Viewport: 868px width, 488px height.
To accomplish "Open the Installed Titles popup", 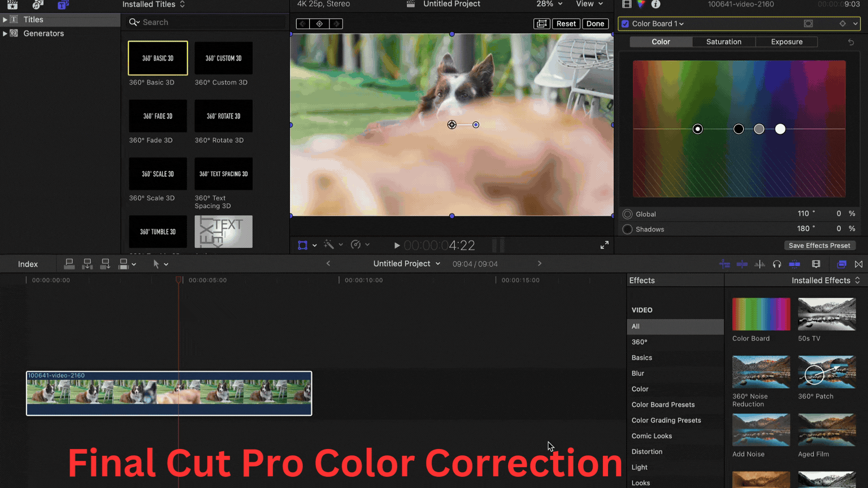I will [154, 5].
